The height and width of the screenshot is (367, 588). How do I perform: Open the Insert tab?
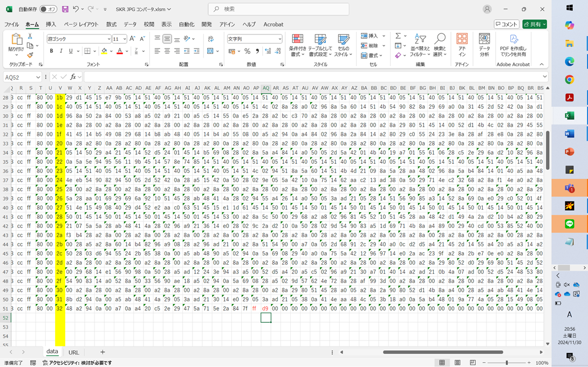[51, 24]
